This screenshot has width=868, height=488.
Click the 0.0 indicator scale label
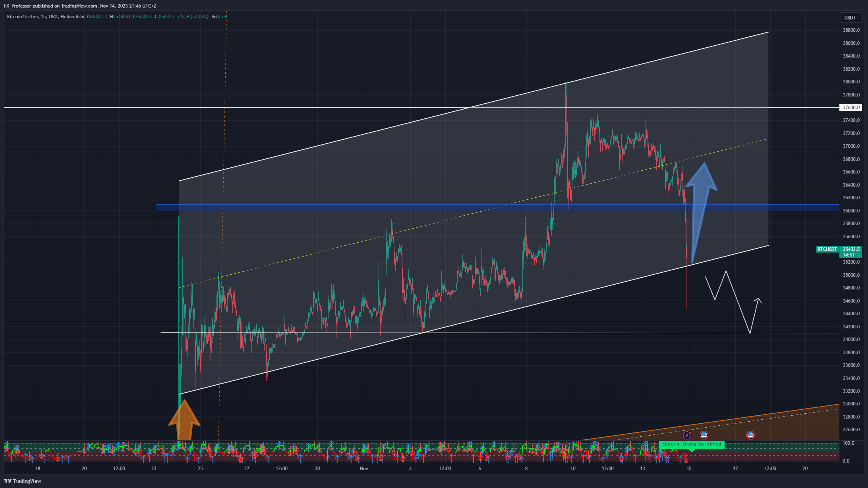click(846, 461)
